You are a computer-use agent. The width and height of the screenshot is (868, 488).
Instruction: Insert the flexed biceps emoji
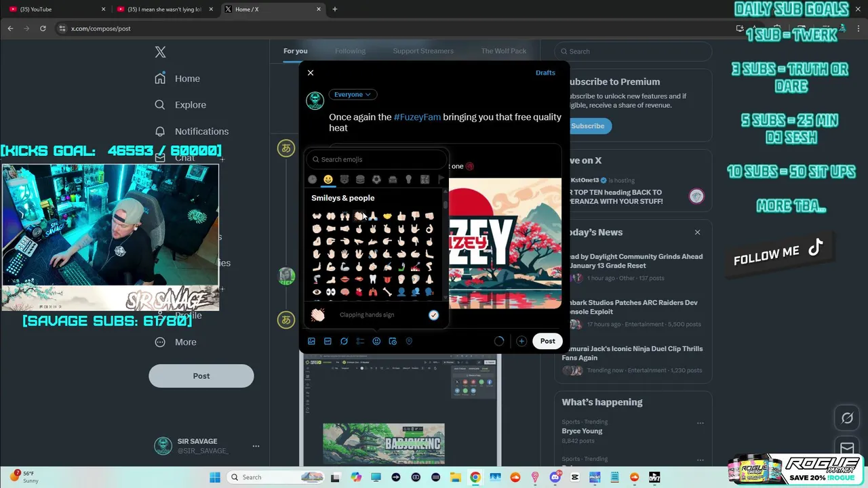[331, 267]
